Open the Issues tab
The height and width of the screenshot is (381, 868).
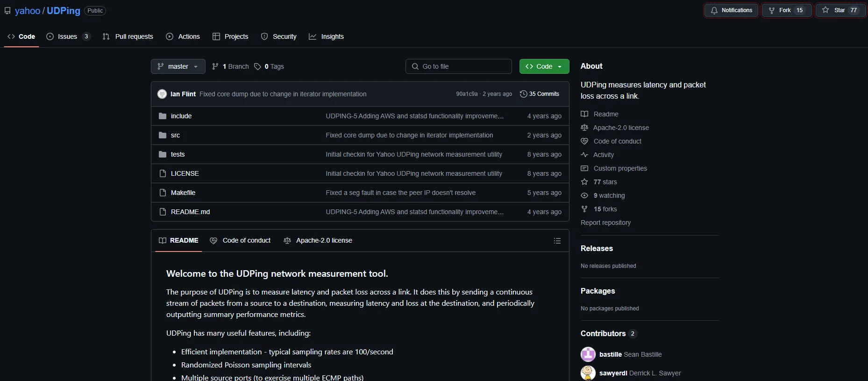[68, 36]
